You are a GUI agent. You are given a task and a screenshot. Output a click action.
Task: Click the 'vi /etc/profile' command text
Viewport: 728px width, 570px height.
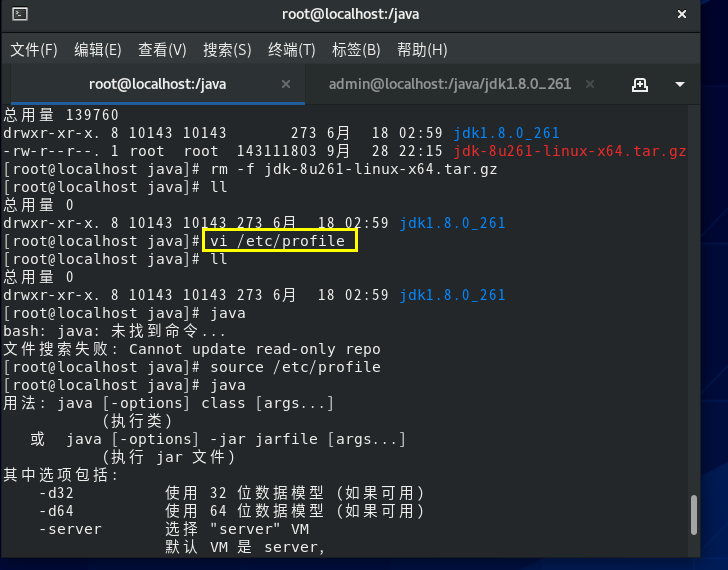coord(277,241)
